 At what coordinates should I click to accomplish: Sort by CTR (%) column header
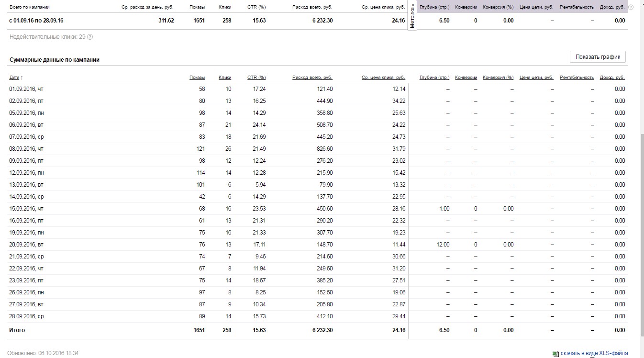pos(256,78)
